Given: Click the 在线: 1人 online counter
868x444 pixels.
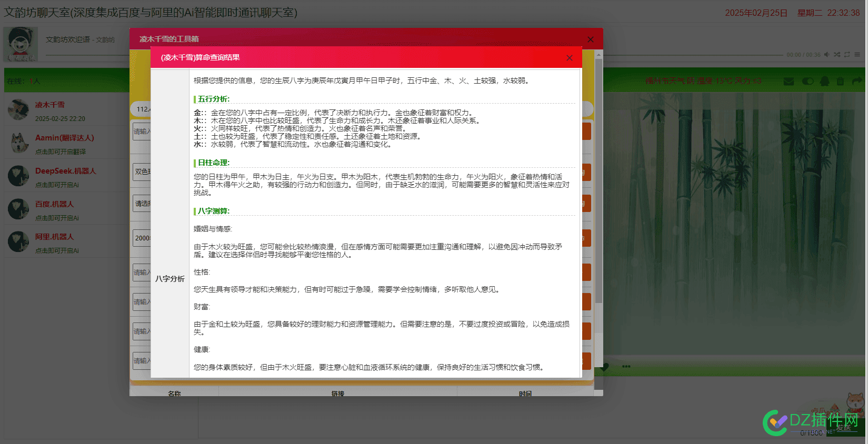Looking at the screenshot, I should [23, 81].
